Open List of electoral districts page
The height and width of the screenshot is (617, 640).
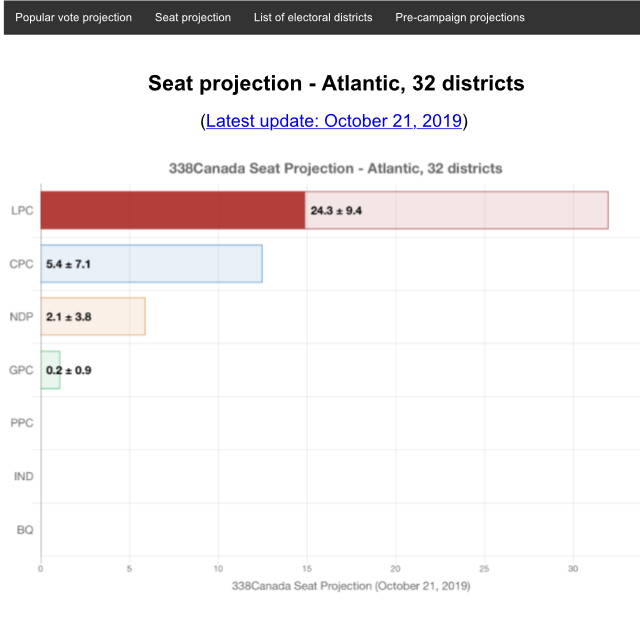(x=313, y=18)
